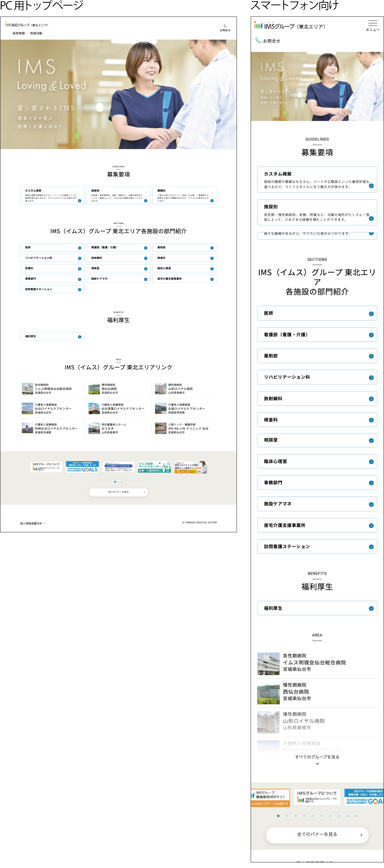Open 地域活動 in PC navigation

click(x=36, y=33)
